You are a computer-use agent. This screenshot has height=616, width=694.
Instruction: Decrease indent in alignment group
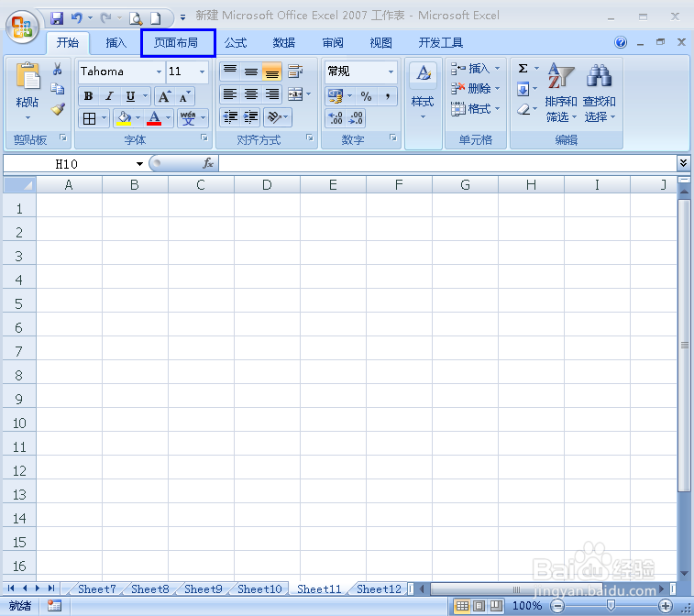point(230,116)
